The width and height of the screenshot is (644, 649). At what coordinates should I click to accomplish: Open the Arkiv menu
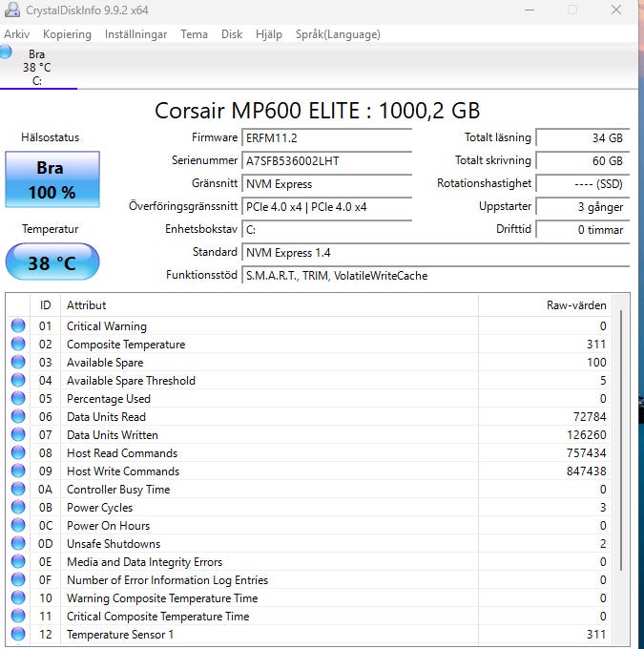16,34
